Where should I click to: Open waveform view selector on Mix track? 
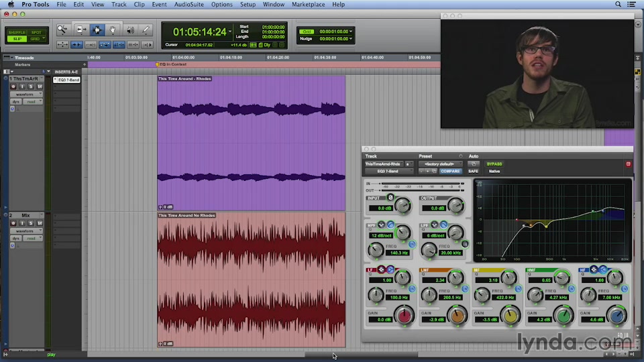tap(26, 231)
